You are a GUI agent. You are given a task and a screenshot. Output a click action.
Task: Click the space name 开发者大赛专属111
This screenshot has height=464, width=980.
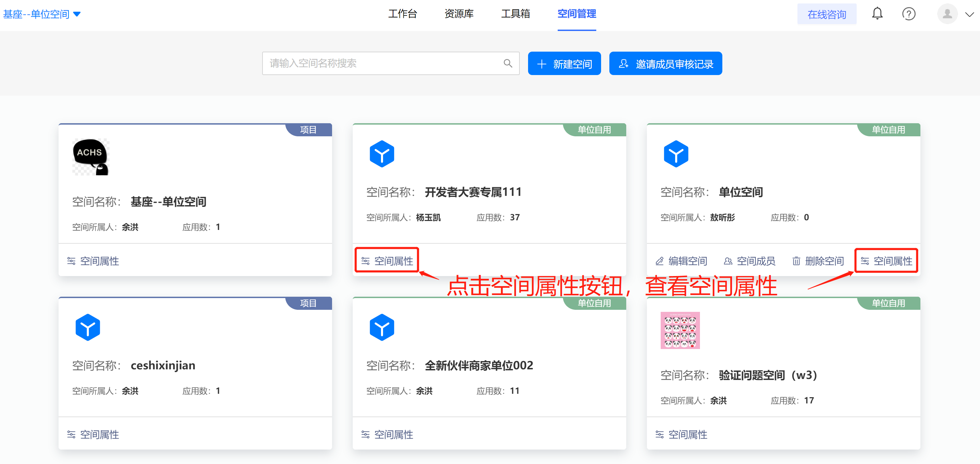tap(473, 192)
